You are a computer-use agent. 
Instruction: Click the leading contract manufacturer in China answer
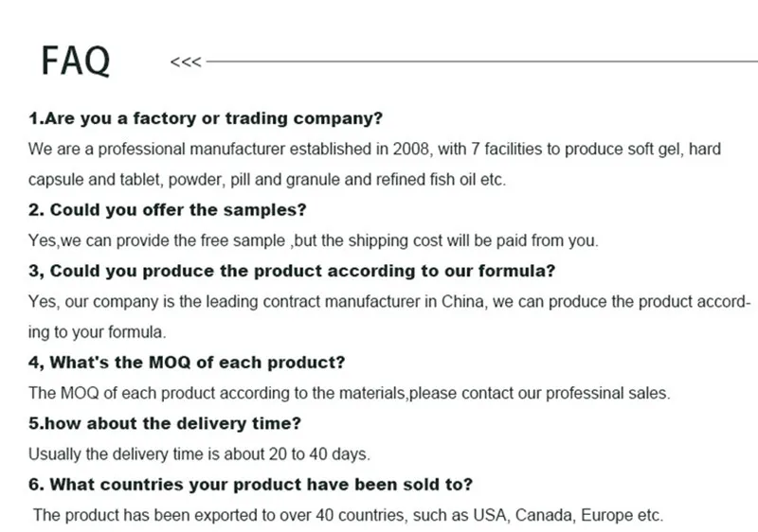[x=389, y=302]
